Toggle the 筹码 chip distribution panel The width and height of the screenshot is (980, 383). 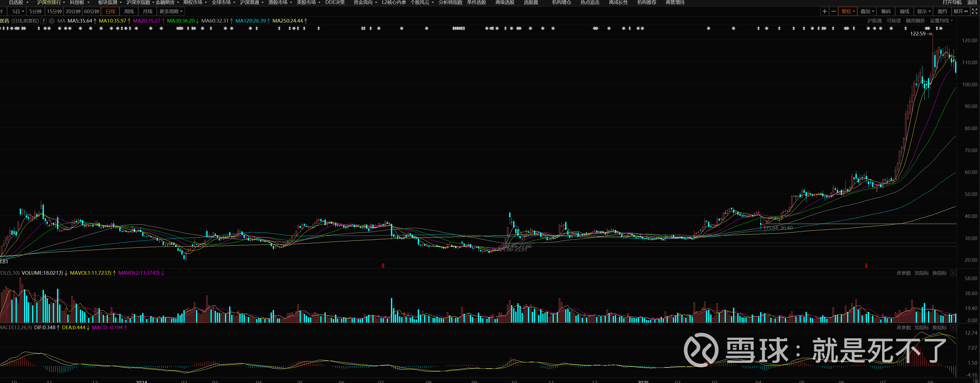pos(886,11)
